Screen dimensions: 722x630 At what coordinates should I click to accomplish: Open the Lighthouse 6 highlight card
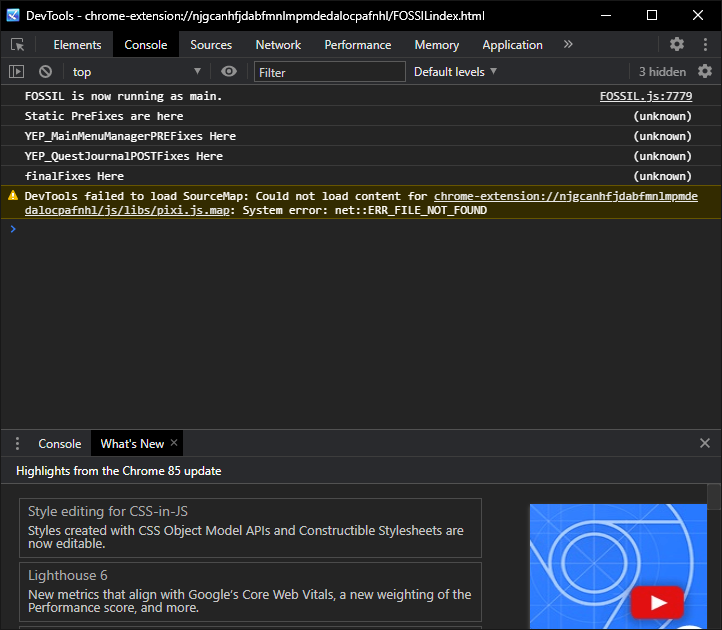[x=250, y=592]
